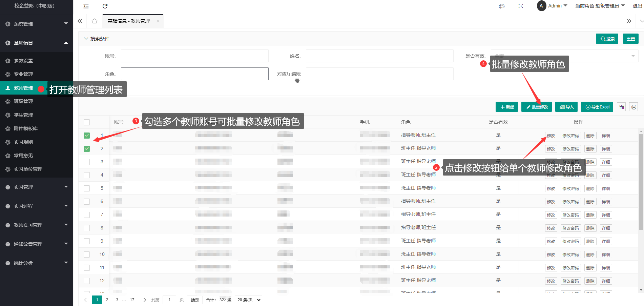Click the print table icon
Viewport: 644px width, 306px height.
coord(633,107)
